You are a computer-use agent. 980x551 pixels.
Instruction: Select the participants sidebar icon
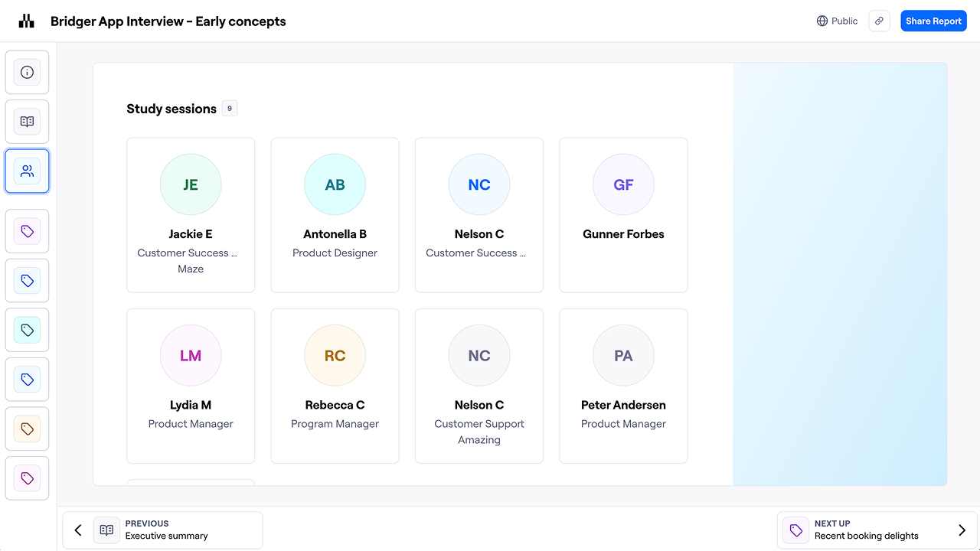pyautogui.click(x=27, y=171)
